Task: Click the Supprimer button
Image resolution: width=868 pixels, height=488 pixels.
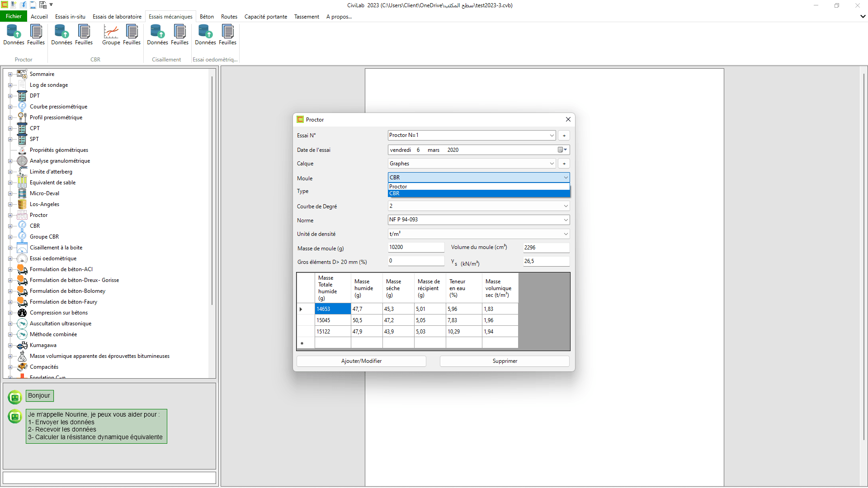Action: point(505,361)
